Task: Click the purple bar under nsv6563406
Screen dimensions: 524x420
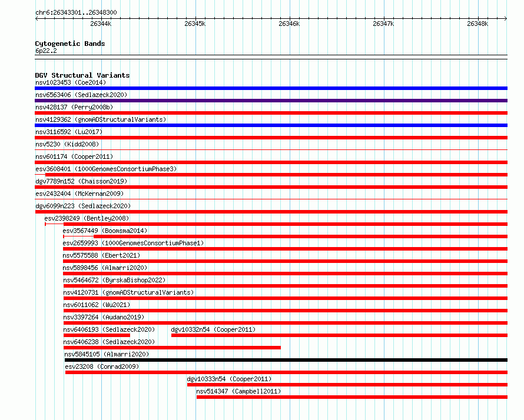Action: point(271,101)
